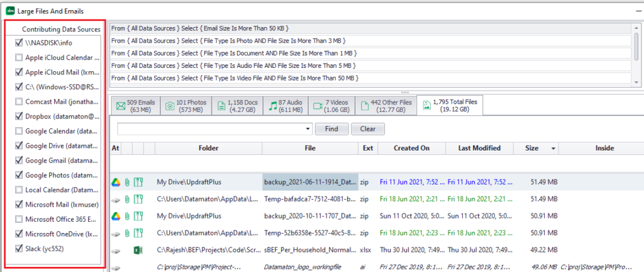
Task: Sort by the Created On column header
Action: pyautogui.click(x=411, y=149)
